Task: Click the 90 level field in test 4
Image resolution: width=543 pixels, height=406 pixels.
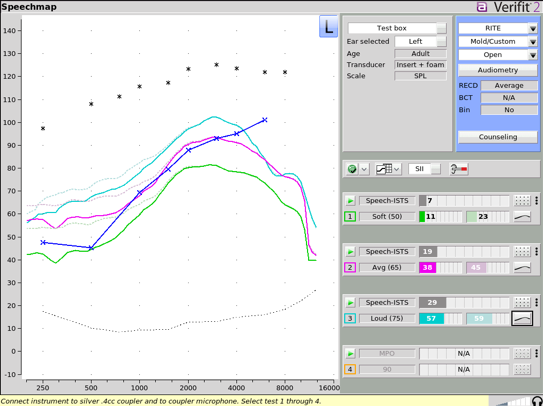Action: point(387,369)
